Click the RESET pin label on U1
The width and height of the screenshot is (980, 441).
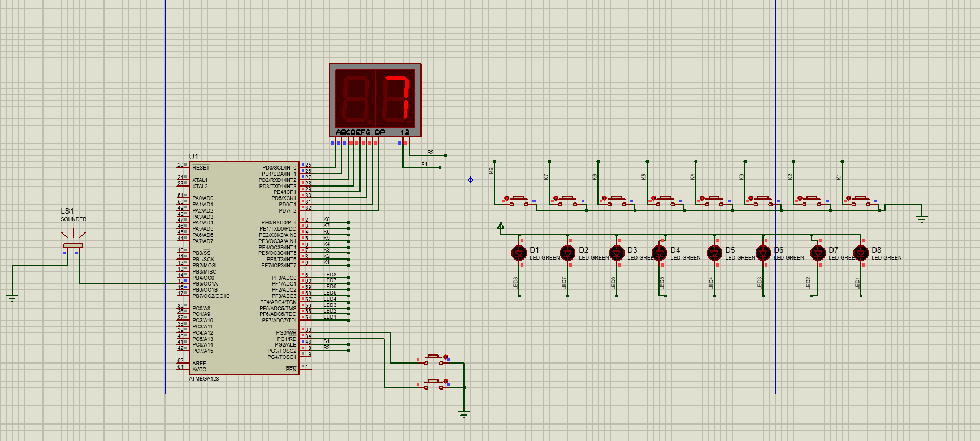(x=201, y=168)
